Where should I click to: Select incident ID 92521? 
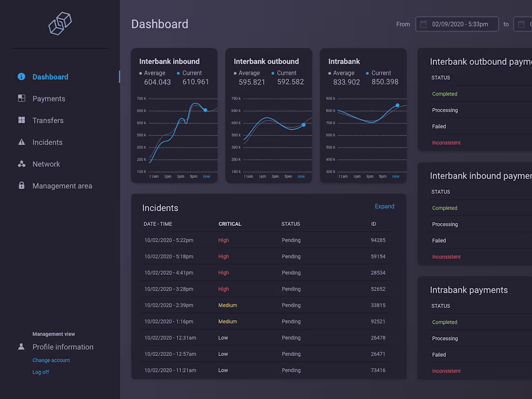(x=378, y=322)
